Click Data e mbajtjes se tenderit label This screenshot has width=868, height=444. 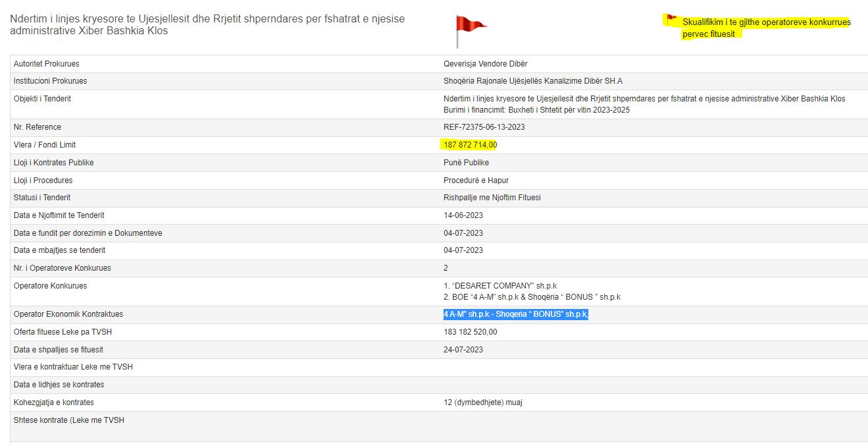(x=59, y=250)
